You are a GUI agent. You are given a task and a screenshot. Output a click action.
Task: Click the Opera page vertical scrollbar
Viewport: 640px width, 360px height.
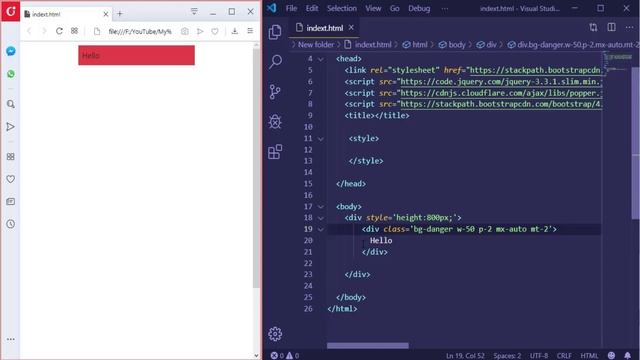point(256,168)
